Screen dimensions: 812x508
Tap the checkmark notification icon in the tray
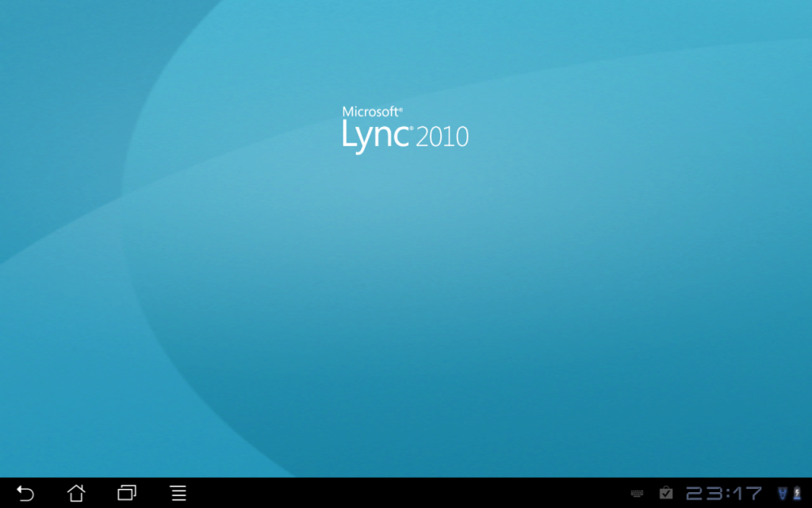click(x=666, y=491)
